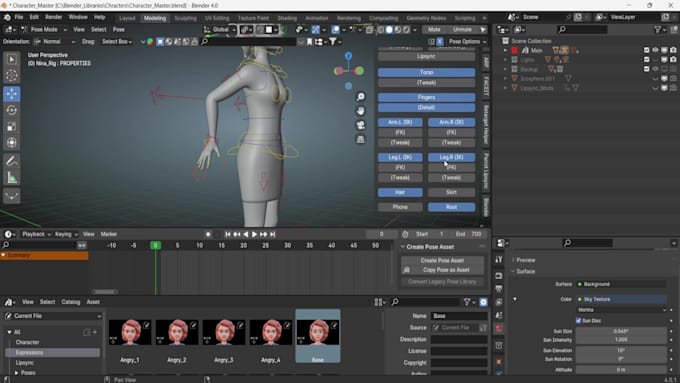Viewport: 680px width, 383px height.
Task: Open the Keying dropdown in the timeline
Action: pos(66,234)
